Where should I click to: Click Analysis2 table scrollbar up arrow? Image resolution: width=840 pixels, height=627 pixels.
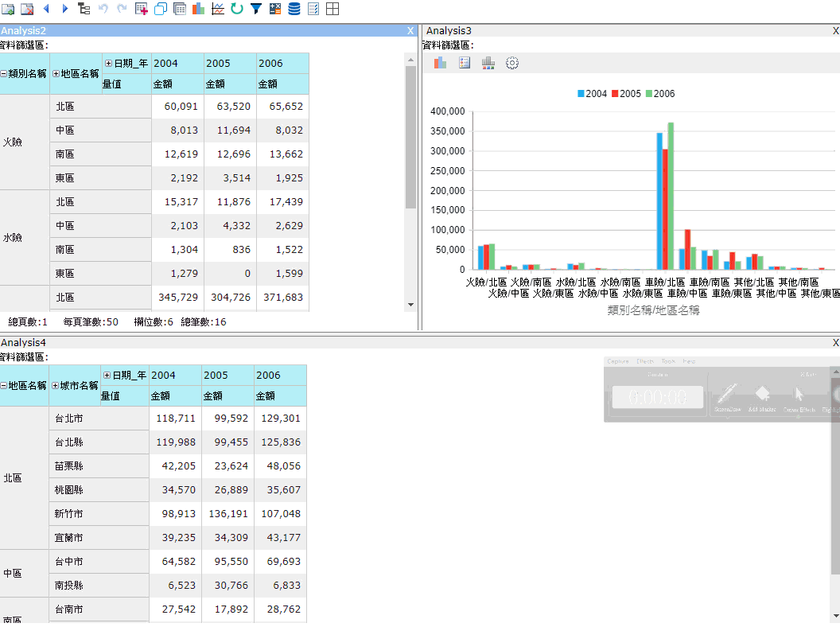(x=410, y=60)
